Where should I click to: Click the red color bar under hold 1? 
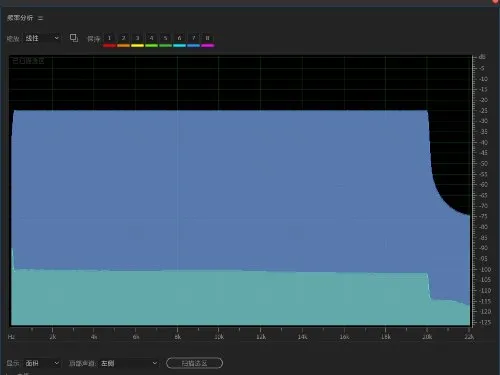[109, 46]
